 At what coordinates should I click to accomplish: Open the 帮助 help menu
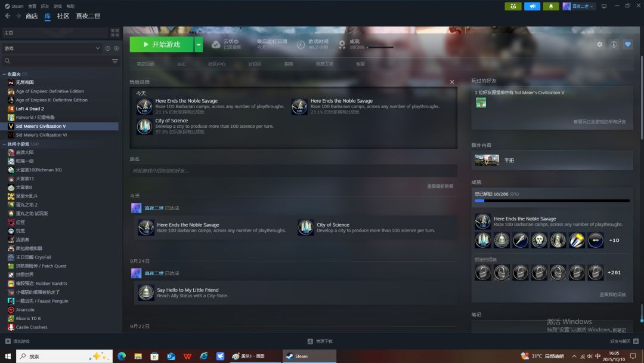pyautogui.click(x=70, y=6)
